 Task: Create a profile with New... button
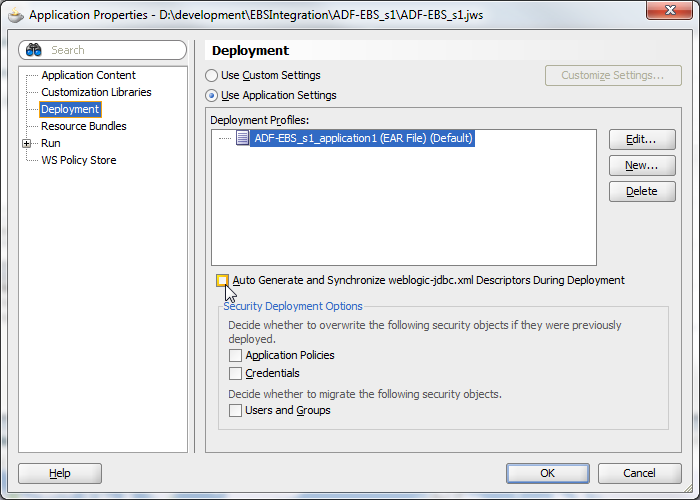642,165
